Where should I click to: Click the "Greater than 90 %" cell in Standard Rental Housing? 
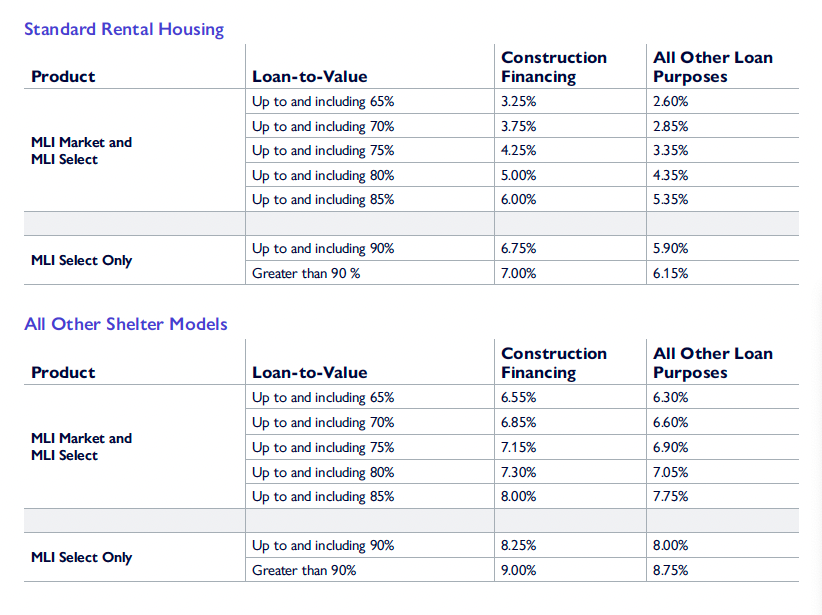click(x=306, y=273)
